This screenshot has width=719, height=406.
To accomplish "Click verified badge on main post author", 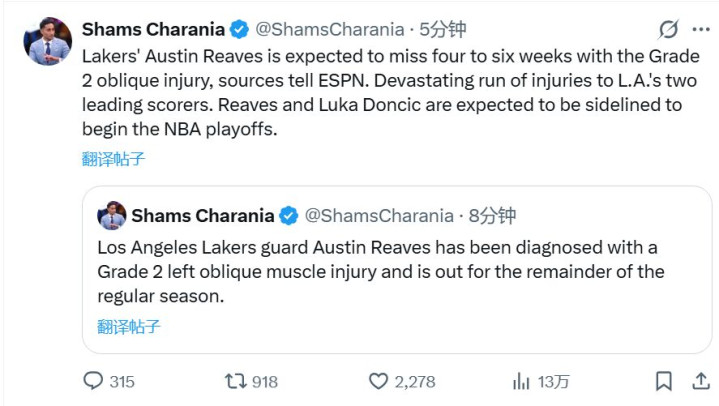I will [x=241, y=29].
